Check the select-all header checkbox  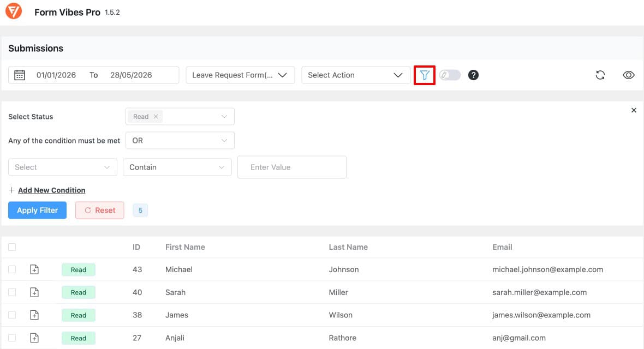coord(12,247)
